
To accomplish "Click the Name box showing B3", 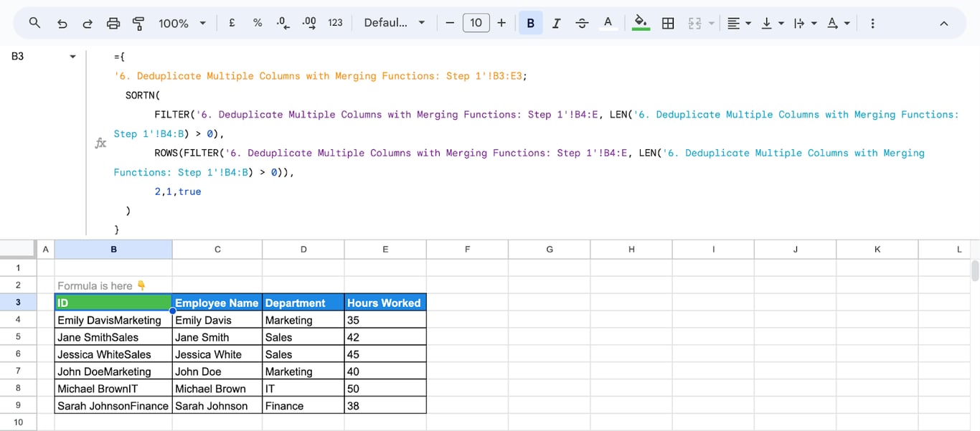I will point(36,56).
